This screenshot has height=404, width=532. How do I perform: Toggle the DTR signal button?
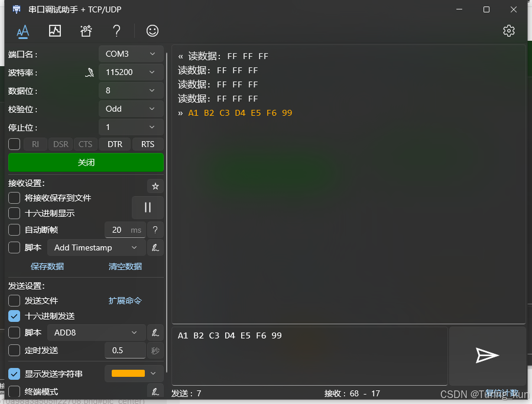tap(115, 144)
